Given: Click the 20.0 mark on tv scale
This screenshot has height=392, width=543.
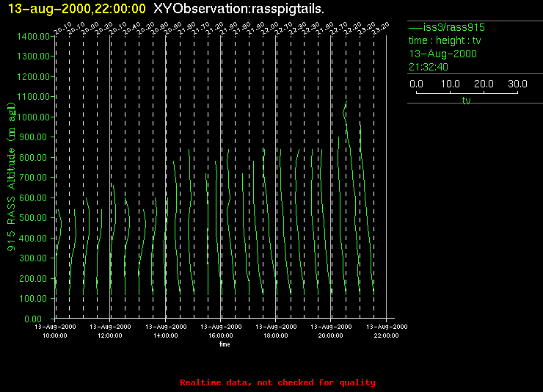Looking at the screenshot, I should [484, 84].
